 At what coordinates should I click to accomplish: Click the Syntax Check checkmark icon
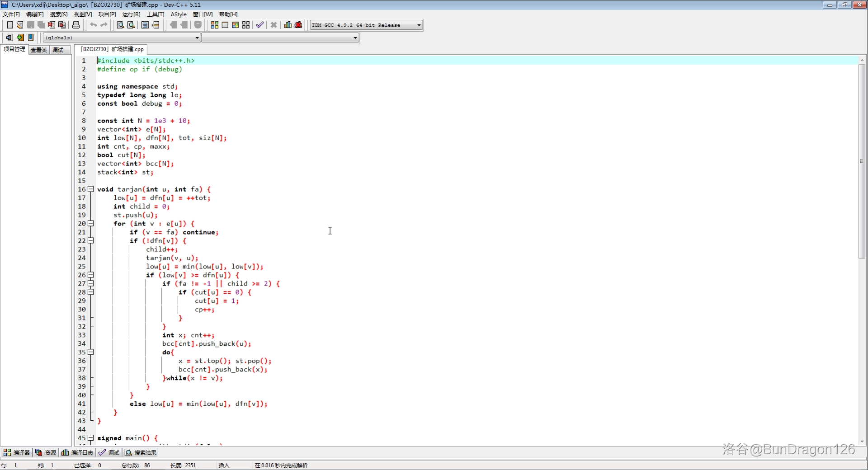pos(259,25)
